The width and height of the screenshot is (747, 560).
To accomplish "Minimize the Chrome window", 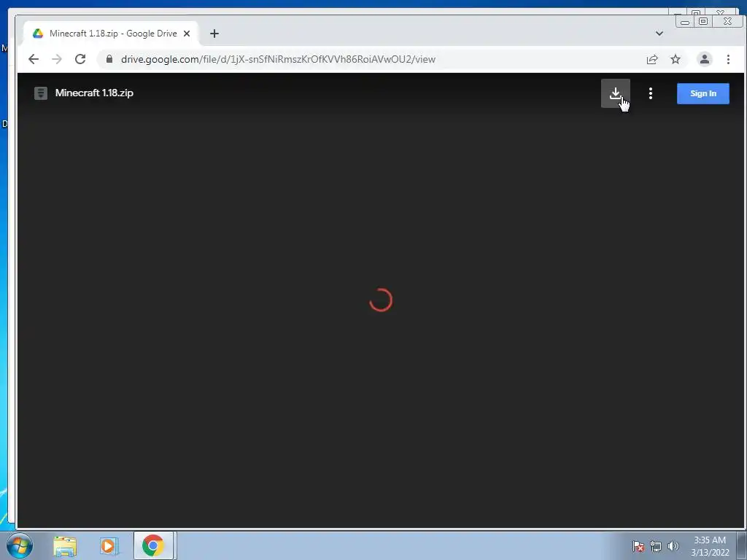I will tap(685, 21).
